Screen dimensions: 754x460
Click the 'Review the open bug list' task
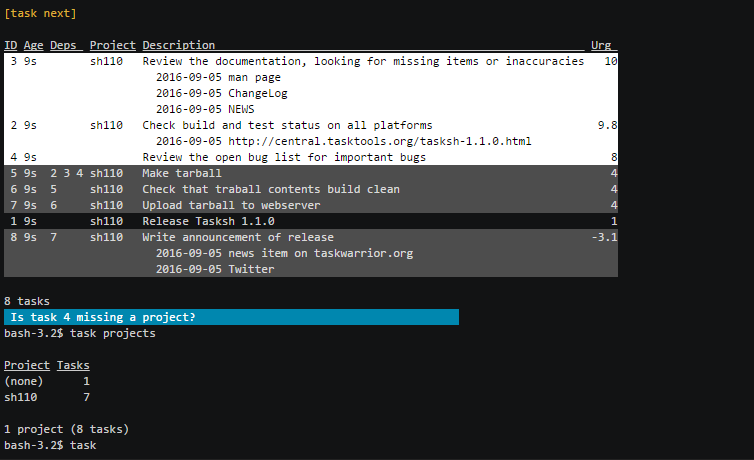pyautogui.click(x=284, y=157)
